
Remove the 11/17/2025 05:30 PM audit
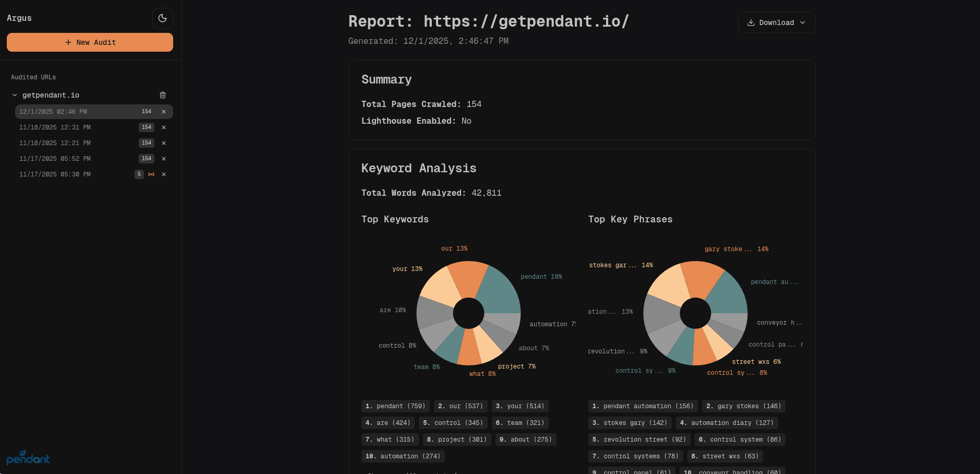click(x=164, y=174)
